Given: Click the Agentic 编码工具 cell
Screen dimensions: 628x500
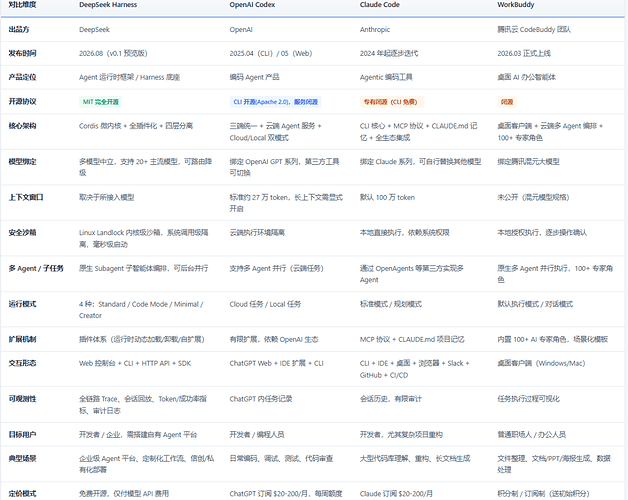Looking at the screenshot, I should 386,77.
